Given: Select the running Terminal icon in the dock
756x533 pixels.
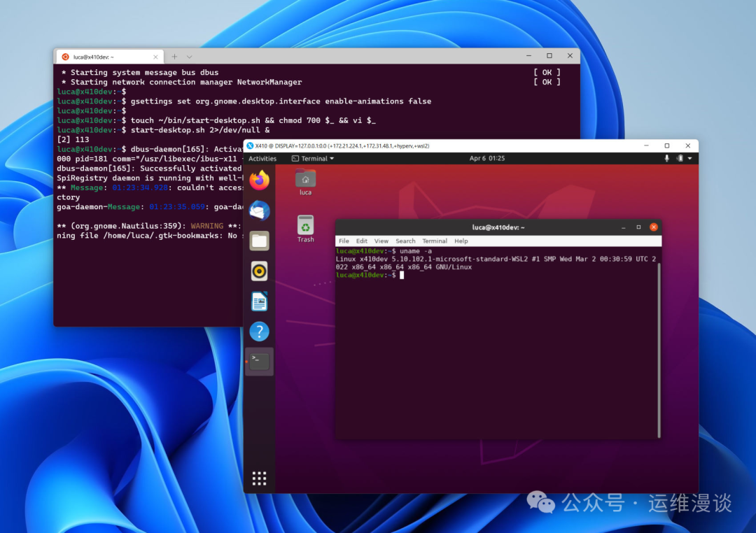Looking at the screenshot, I should 259,360.
